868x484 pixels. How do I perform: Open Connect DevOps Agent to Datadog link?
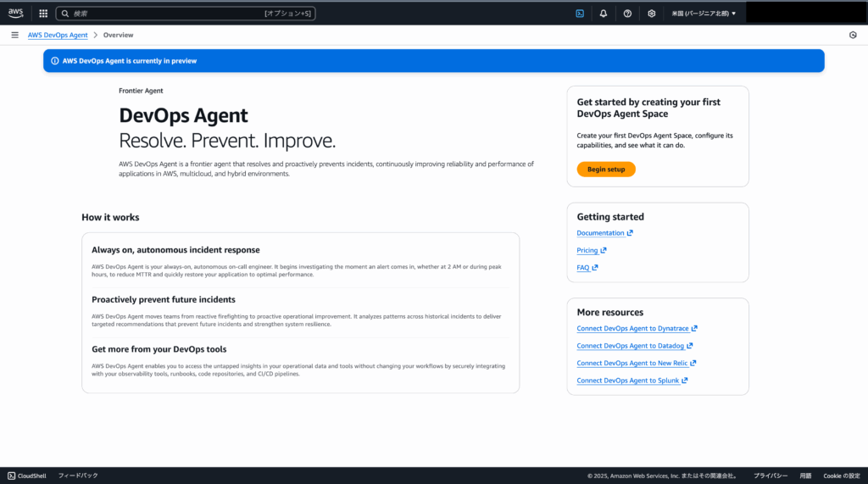(x=631, y=346)
